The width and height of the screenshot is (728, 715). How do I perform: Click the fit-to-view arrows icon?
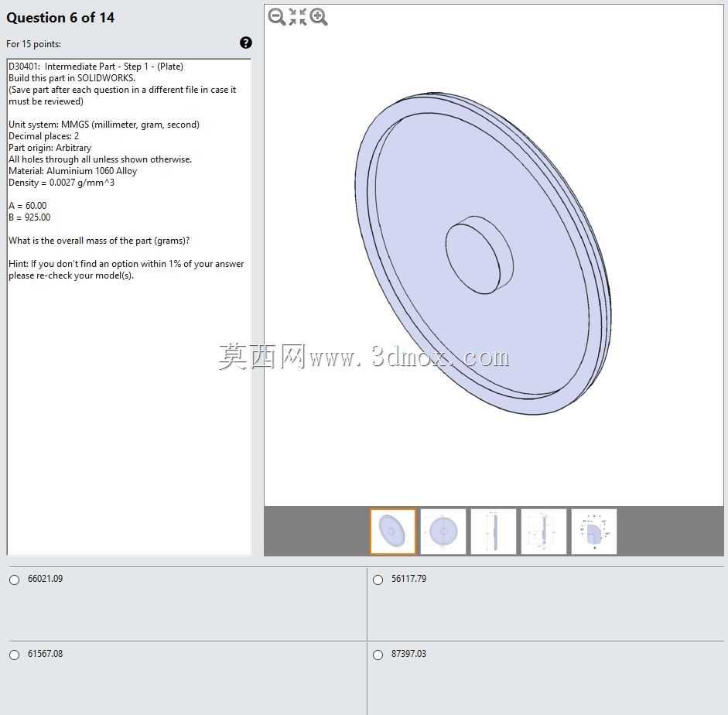point(298,17)
